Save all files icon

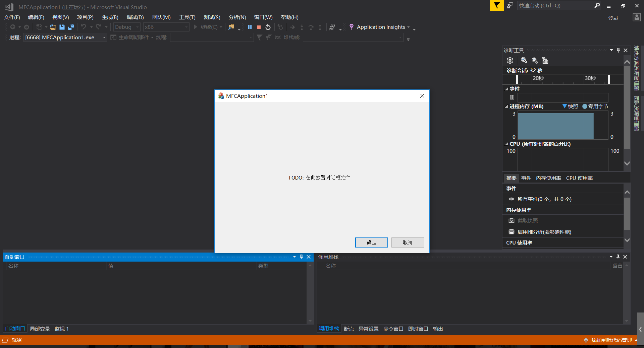(x=71, y=27)
